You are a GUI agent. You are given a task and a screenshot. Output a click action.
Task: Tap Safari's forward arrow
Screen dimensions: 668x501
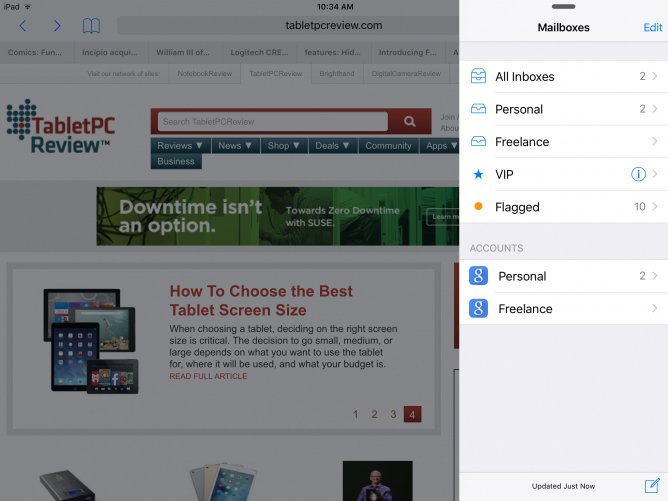57,26
